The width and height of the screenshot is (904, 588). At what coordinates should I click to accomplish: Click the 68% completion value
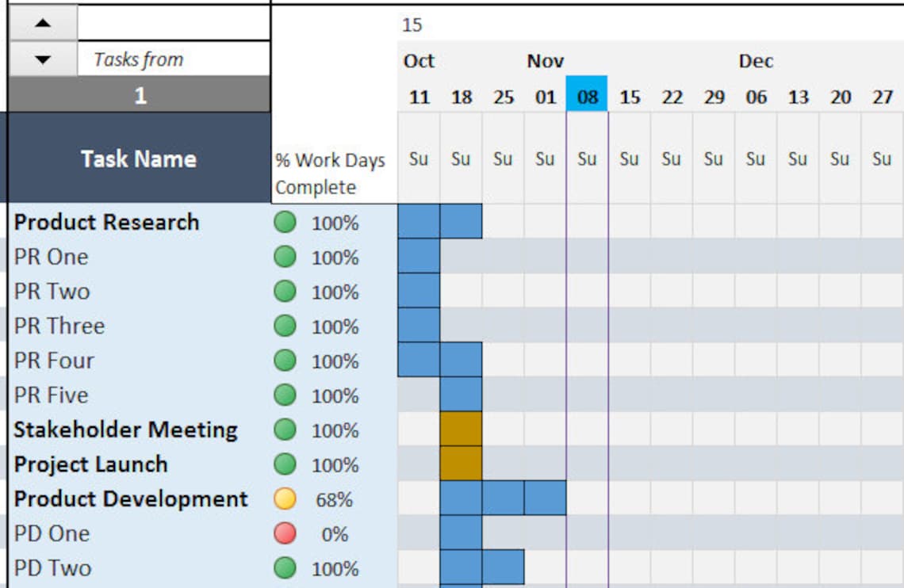334,500
